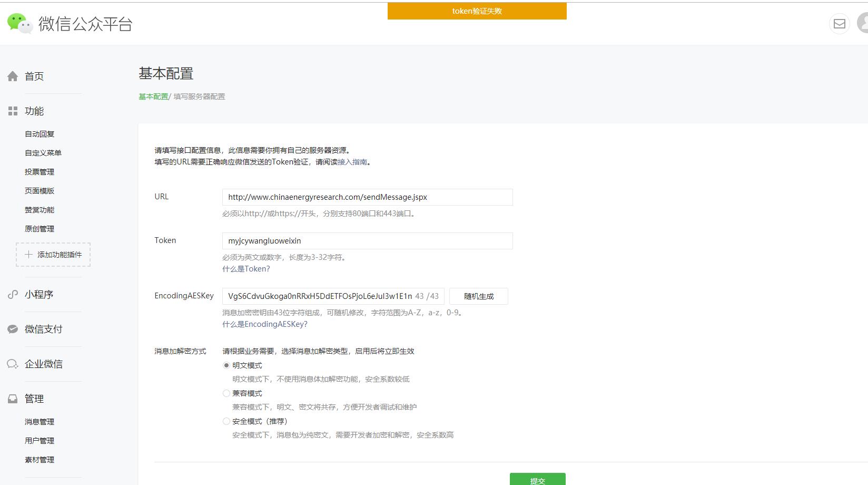Click into the URL input field

367,197
